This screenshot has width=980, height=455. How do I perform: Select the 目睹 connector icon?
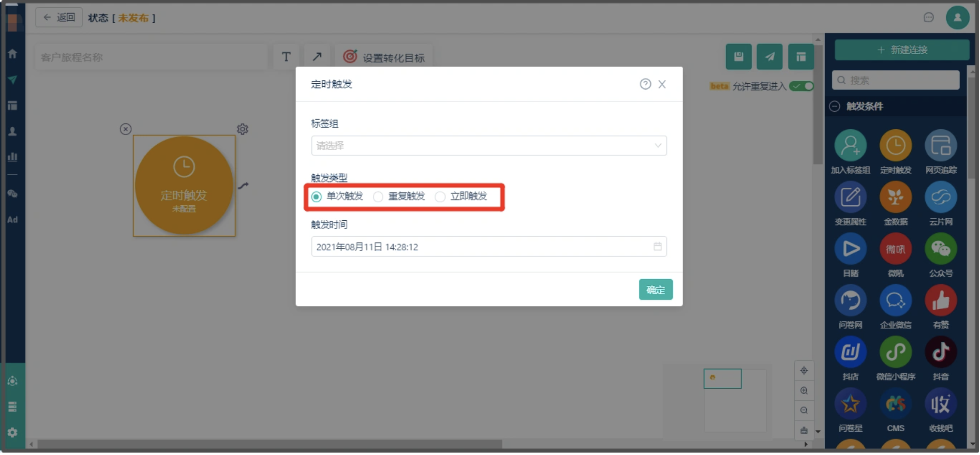pos(851,249)
